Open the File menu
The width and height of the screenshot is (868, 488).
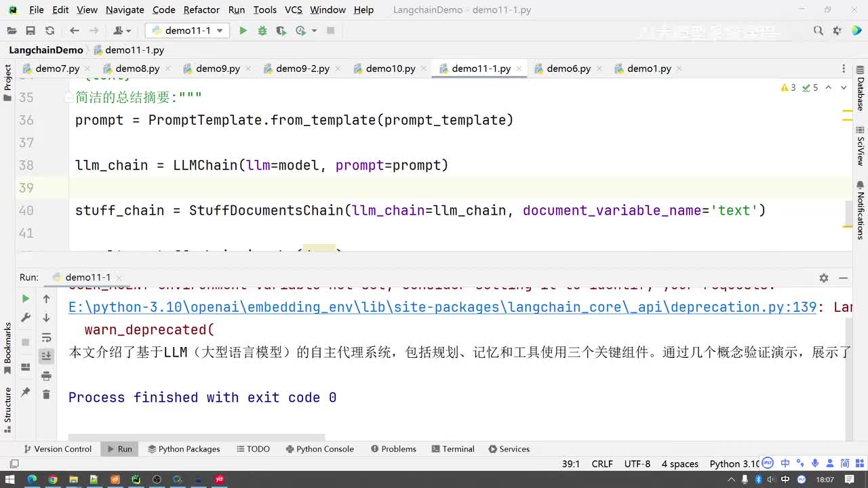[37, 9]
